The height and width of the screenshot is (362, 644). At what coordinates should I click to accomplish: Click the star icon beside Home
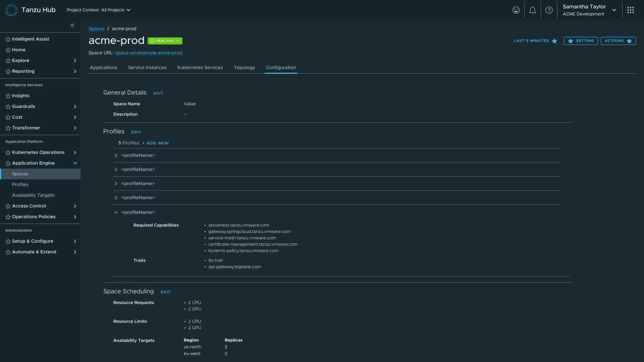[8, 50]
